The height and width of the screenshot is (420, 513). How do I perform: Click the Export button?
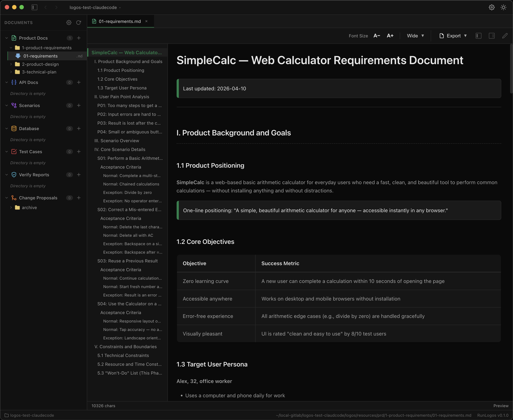coord(453,36)
